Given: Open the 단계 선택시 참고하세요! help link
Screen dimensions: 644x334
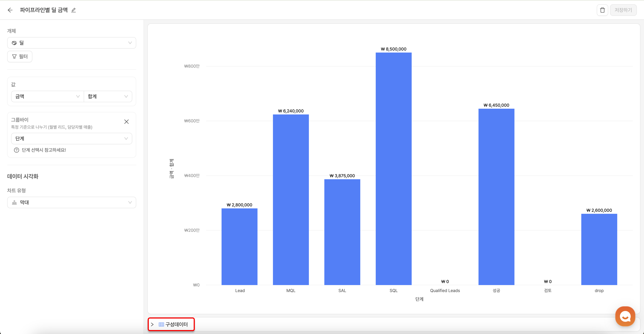Looking at the screenshot, I should coord(44,150).
